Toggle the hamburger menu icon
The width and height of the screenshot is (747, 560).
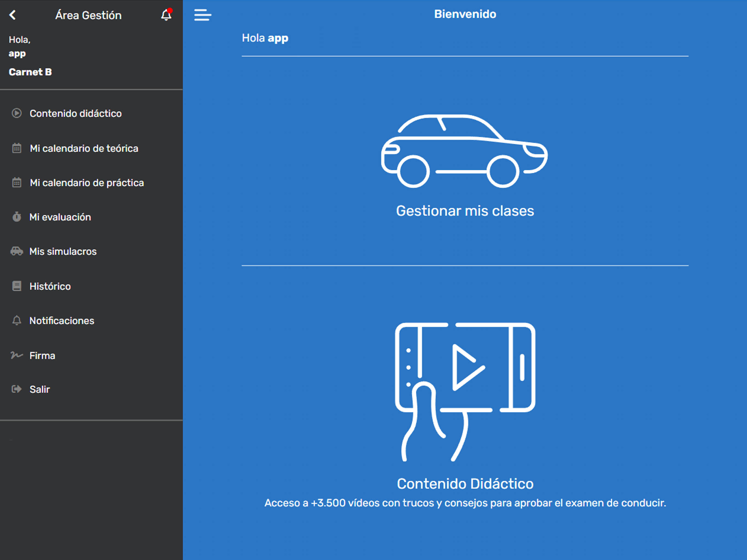[x=203, y=15]
